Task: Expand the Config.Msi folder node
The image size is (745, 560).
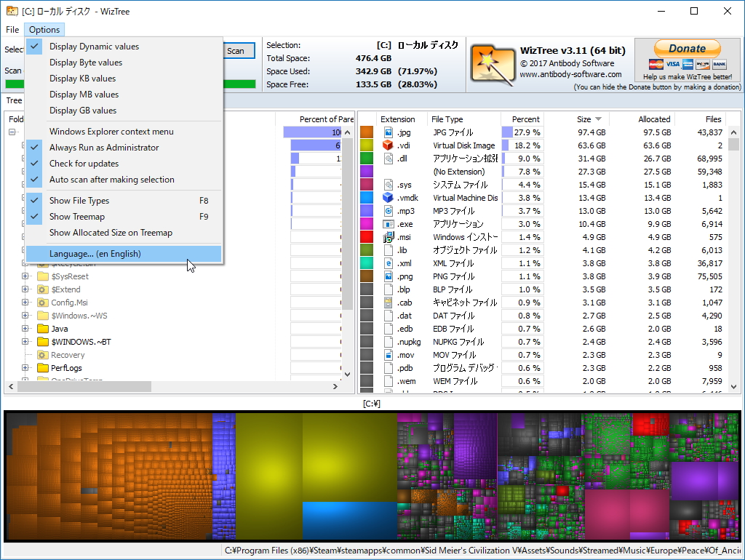Action: [x=25, y=302]
